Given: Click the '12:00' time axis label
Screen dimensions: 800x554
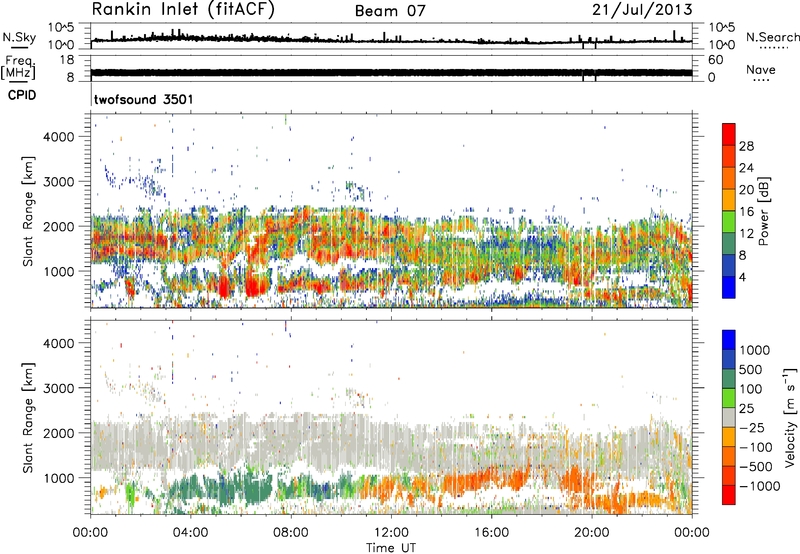Looking at the screenshot, I should click(x=391, y=533).
